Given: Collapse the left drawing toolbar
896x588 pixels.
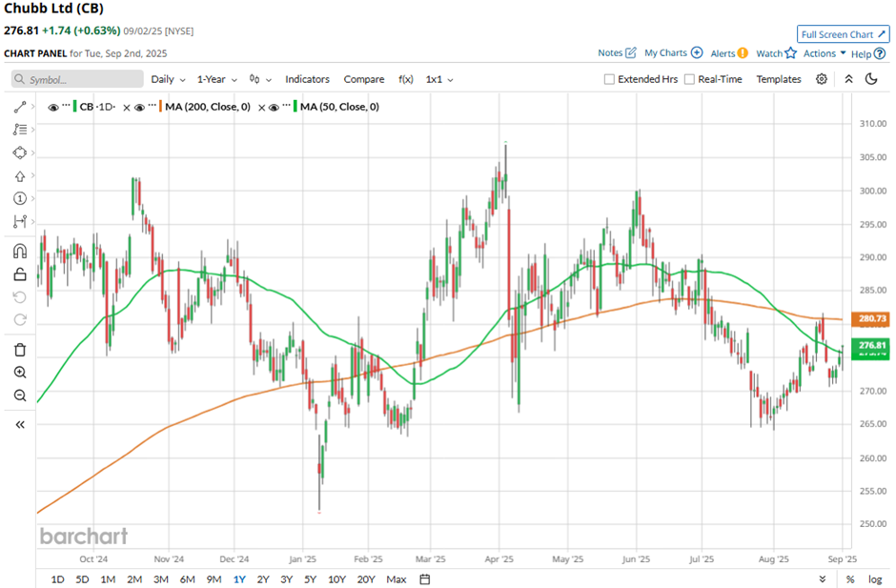Looking at the screenshot, I should pyautogui.click(x=20, y=425).
